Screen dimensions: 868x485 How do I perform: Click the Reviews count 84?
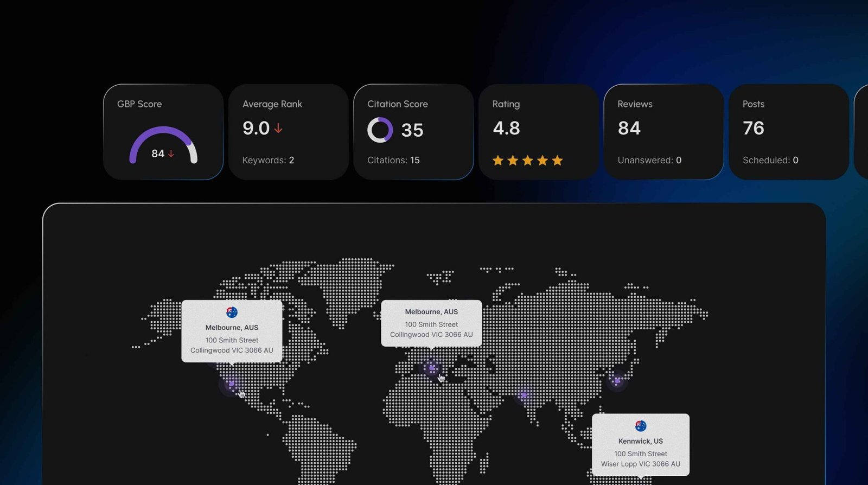point(629,129)
